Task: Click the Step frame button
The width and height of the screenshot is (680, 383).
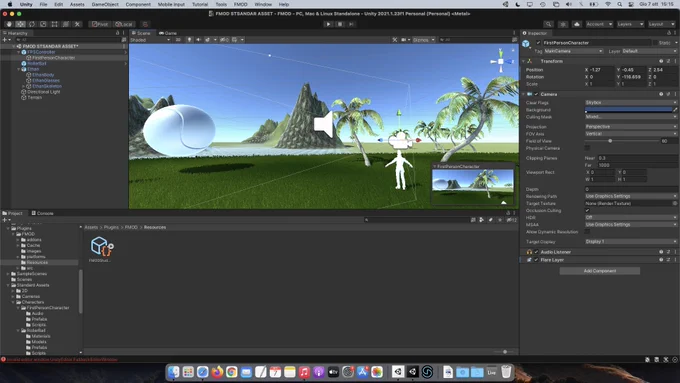Action: (351, 24)
